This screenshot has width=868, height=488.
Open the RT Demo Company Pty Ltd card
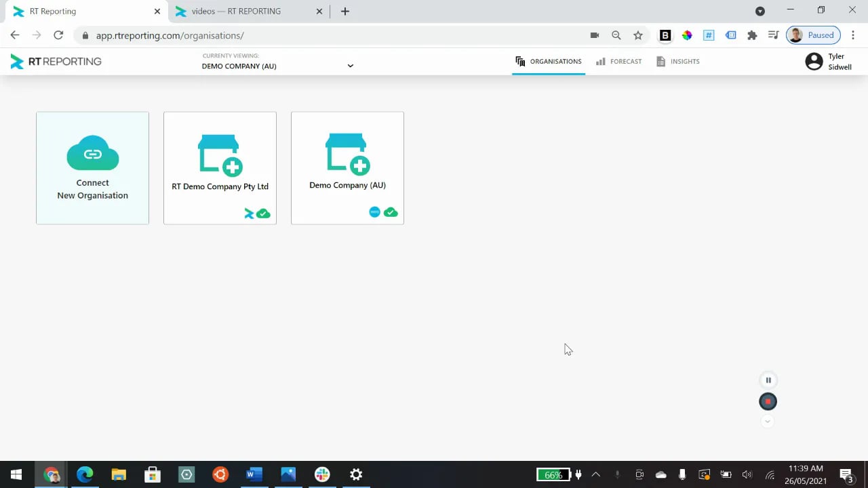[x=220, y=168]
